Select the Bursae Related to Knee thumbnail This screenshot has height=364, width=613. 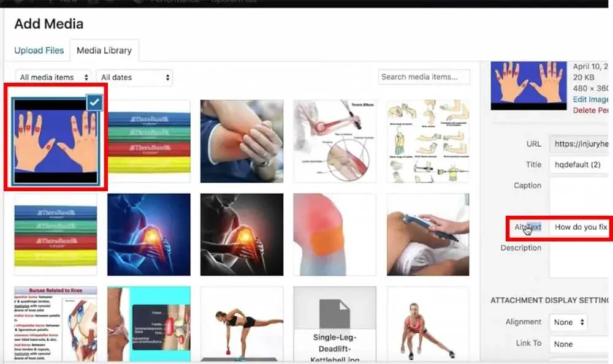click(x=56, y=324)
